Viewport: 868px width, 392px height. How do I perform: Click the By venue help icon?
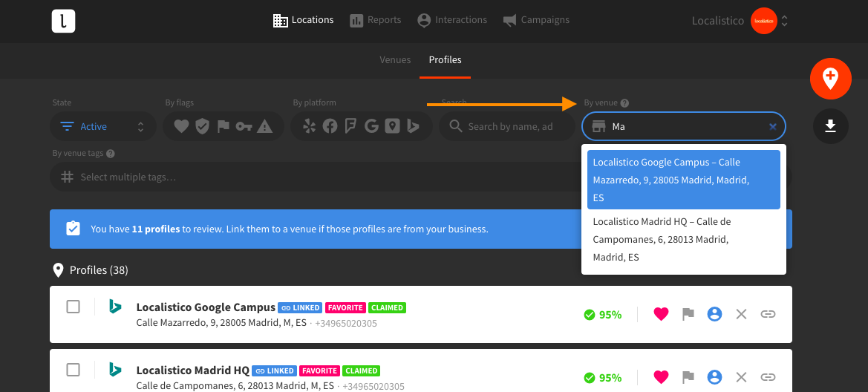tap(624, 103)
